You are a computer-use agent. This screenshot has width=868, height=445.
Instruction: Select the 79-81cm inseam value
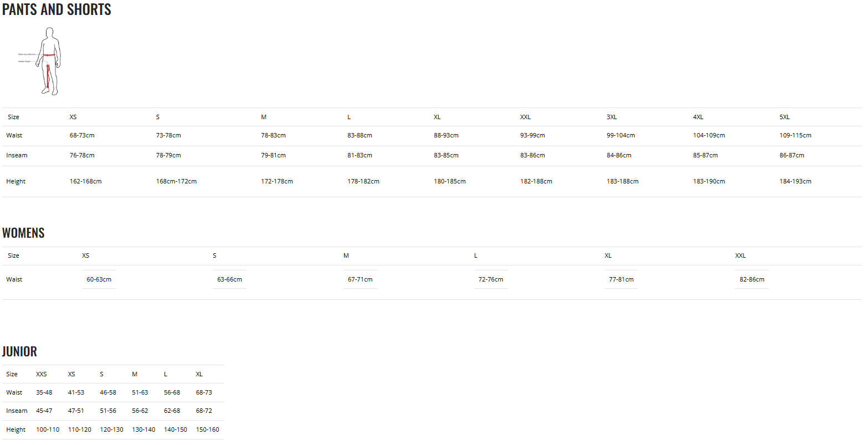[273, 155]
